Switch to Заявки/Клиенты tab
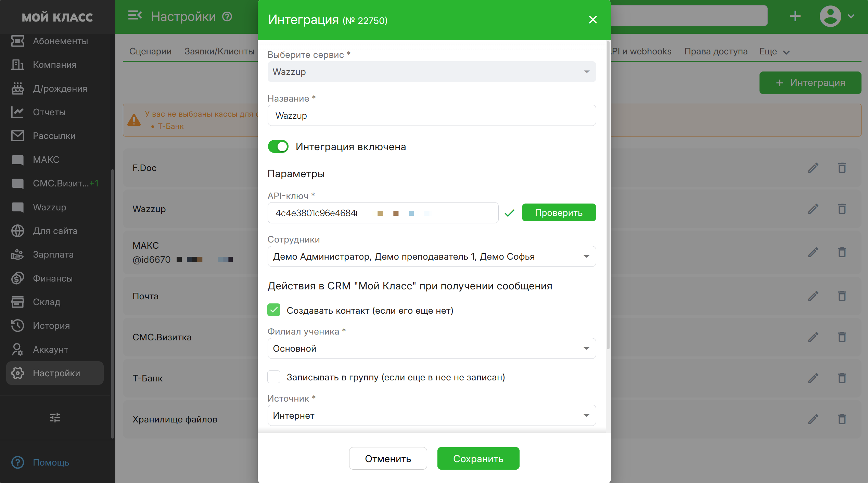The width and height of the screenshot is (868, 483). point(219,51)
